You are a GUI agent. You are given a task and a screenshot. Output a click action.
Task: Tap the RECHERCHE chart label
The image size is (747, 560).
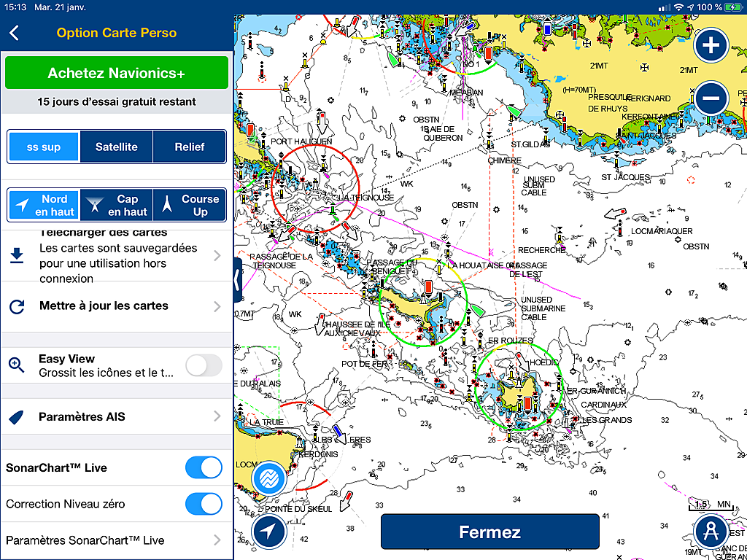coord(541,250)
